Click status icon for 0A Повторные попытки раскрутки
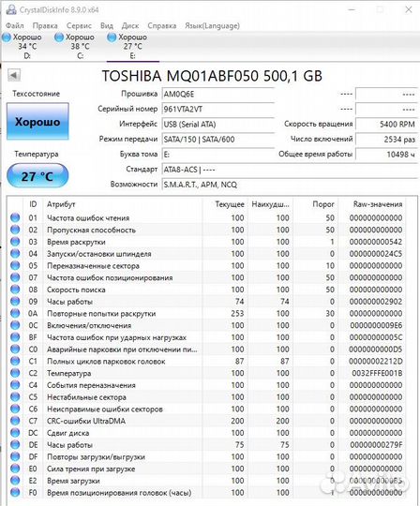 (15, 313)
